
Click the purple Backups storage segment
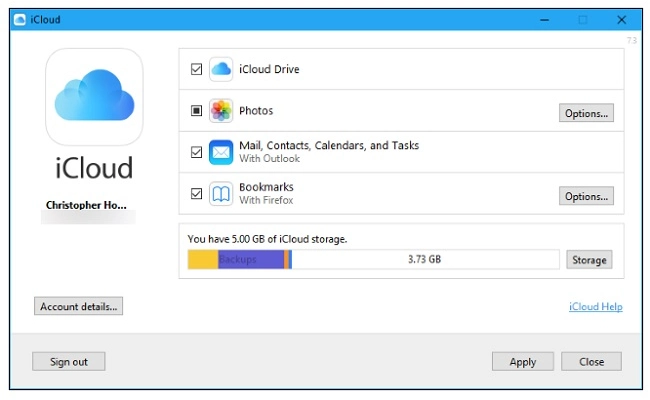tap(250, 260)
